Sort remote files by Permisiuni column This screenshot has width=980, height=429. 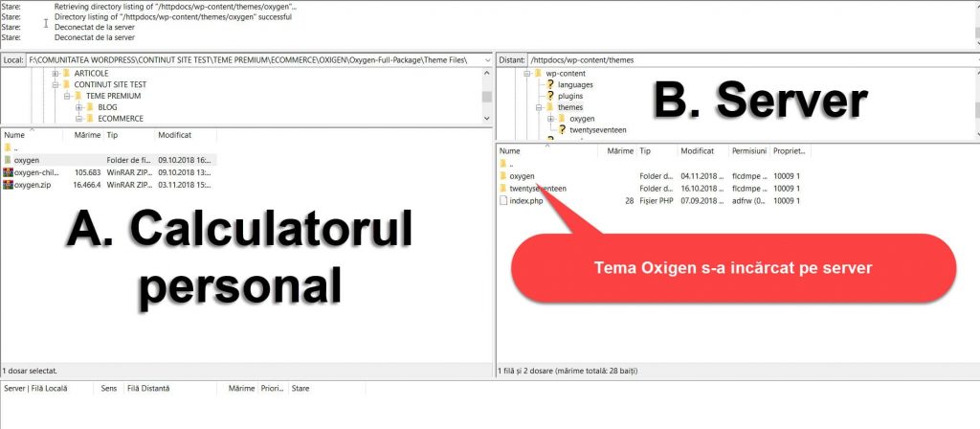748,151
